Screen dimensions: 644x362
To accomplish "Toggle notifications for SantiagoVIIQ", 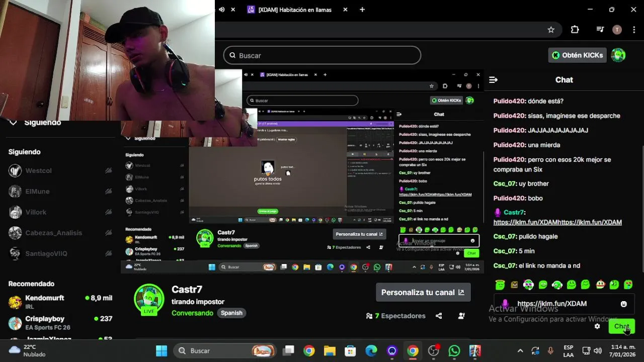I will click(108, 253).
